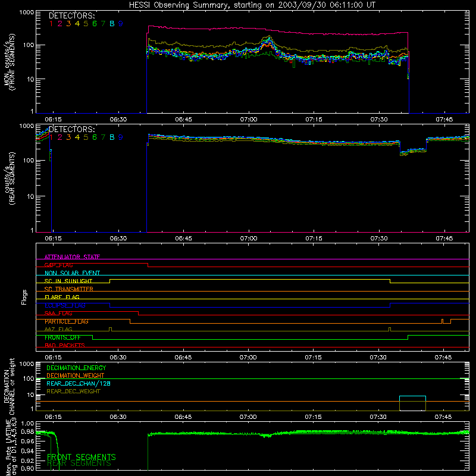This screenshot has height=476, width=476.
Task: Click the SC_IN_SUNLIGHT flag label
Action: [x=68, y=281]
